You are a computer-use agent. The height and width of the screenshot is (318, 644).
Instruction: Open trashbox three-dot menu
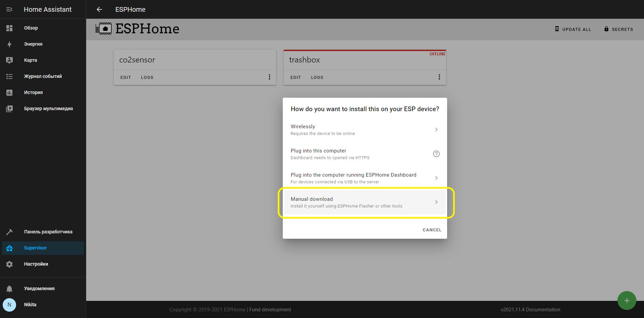439,77
